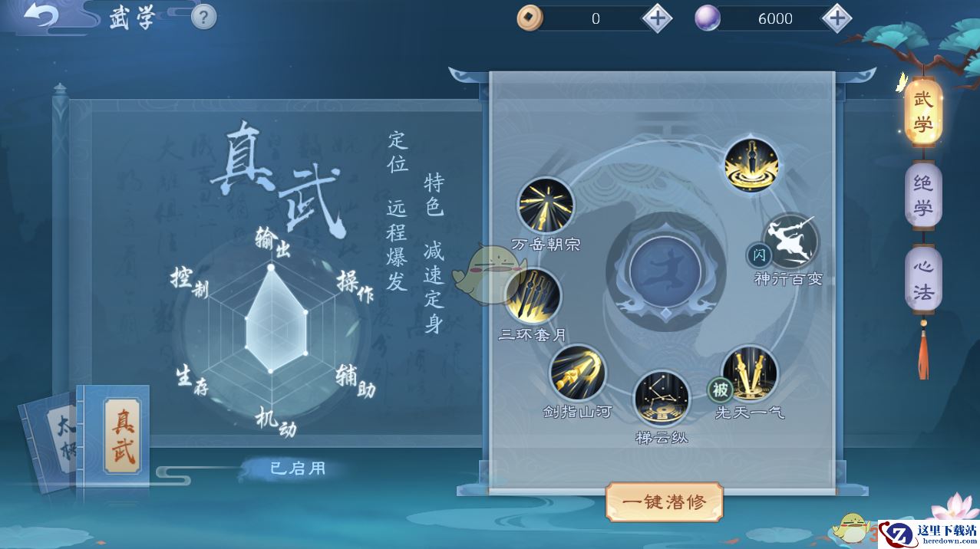Viewport: 980px width, 549px height.
Task: Select the unlabeled golden sword skill icon
Action: tap(751, 166)
